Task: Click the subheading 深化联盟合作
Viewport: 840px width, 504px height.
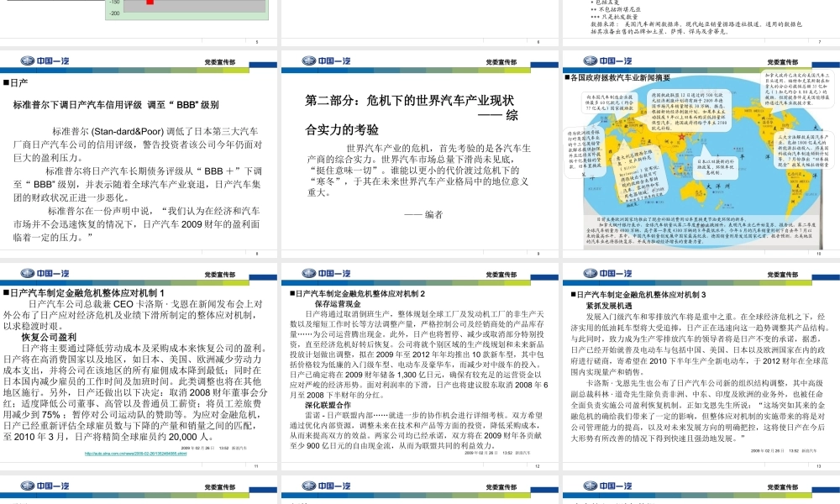Action: point(328,405)
